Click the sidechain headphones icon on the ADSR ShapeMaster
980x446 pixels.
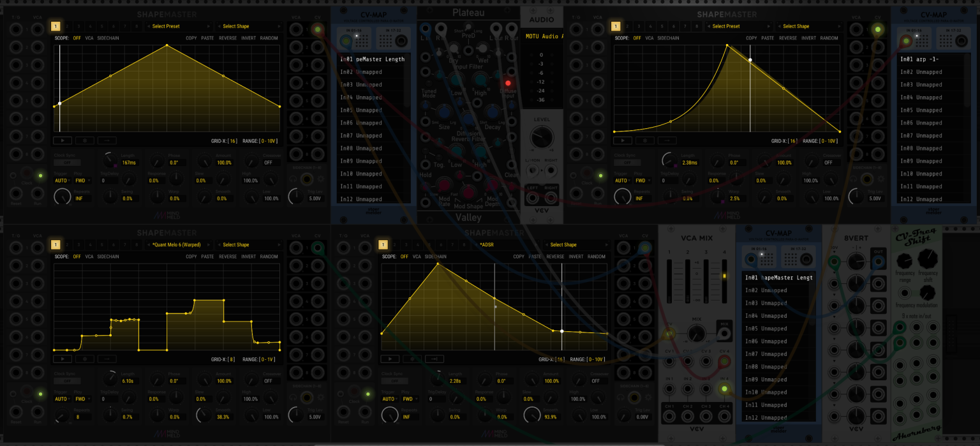pyautogui.click(x=622, y=399)
